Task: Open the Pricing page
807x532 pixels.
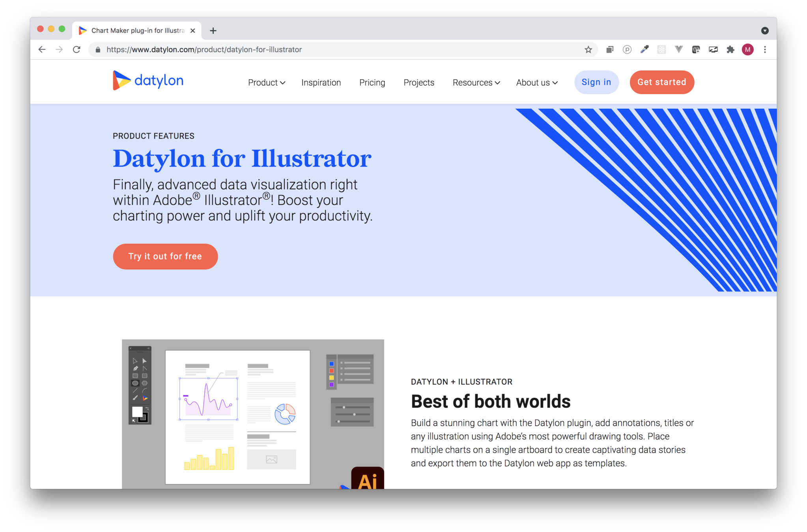Action: click(372, 83)
